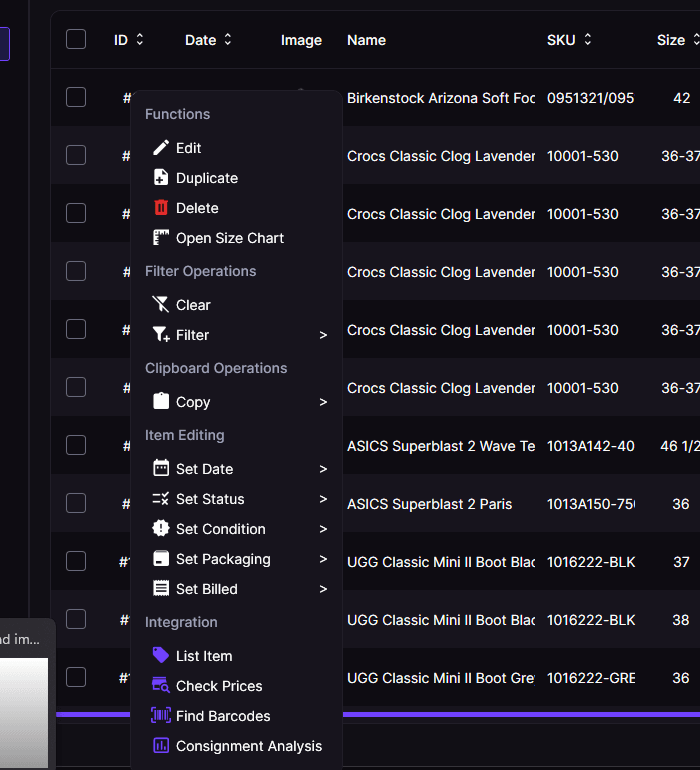700x770 pixels.
Task: Click the badge icon for Set Condition
Action: (x=161, y=528)
